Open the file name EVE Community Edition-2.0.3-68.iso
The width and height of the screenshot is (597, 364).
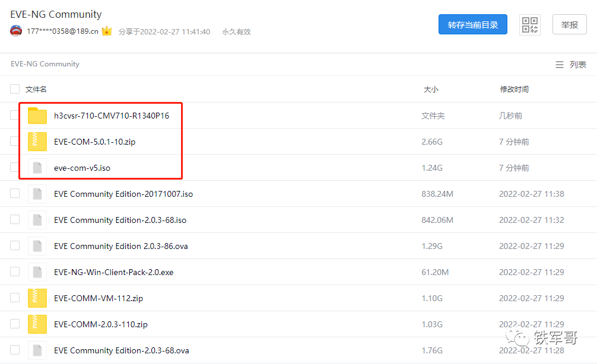point(120,220)
